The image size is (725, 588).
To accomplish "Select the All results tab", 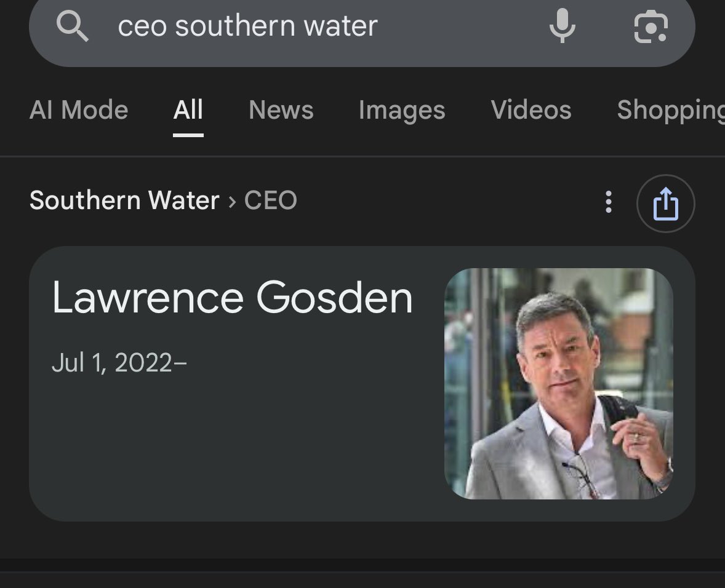I will tap(188, 110).
